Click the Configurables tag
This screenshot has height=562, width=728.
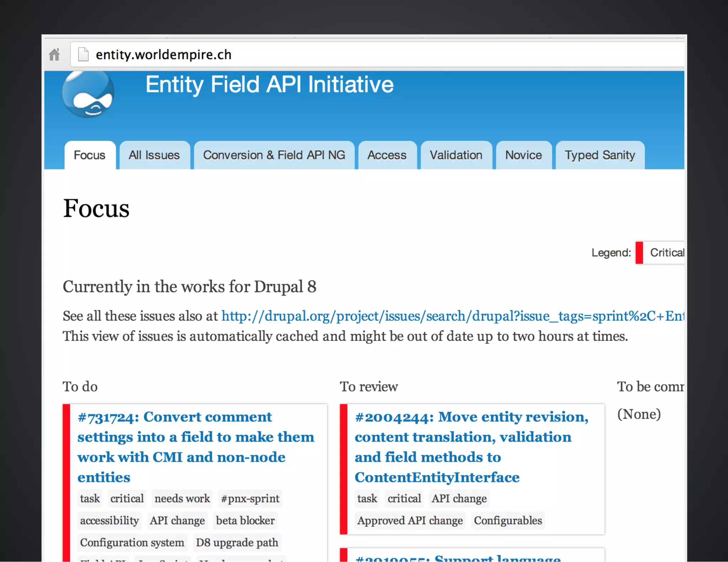click(508, 520)
